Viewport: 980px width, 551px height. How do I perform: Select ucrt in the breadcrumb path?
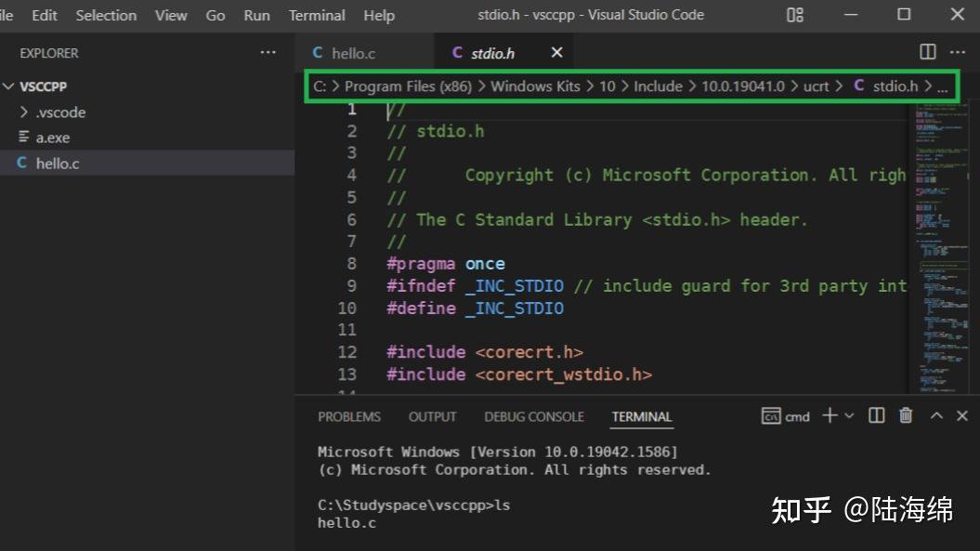pos(816,85)
